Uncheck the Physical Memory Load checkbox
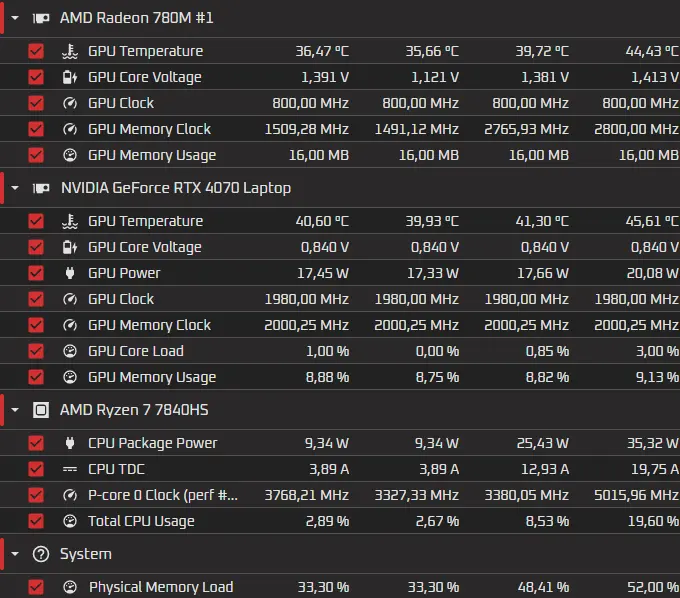This screenshot has width=680, height=598. click(x=36, y=587)
